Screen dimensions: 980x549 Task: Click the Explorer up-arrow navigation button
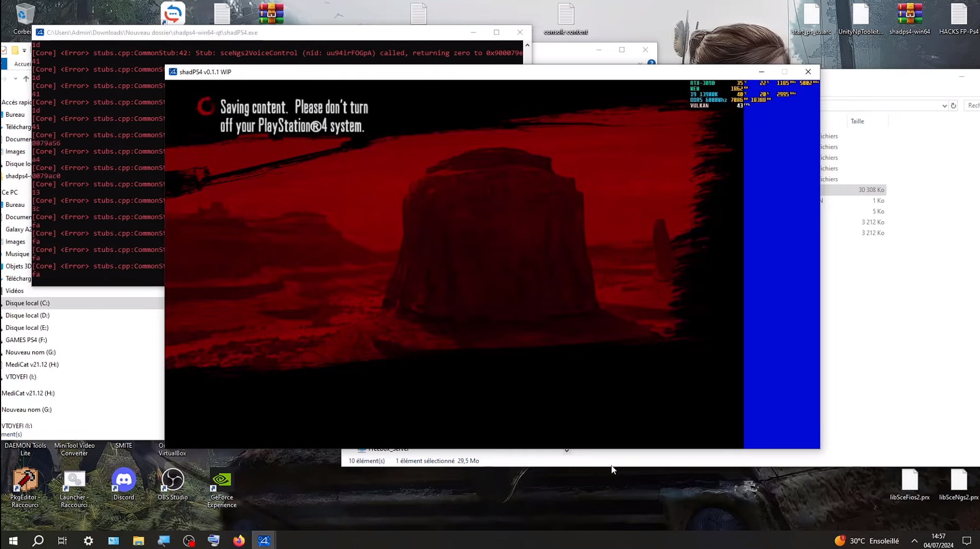pyautogui.click(x=26, y=79)
